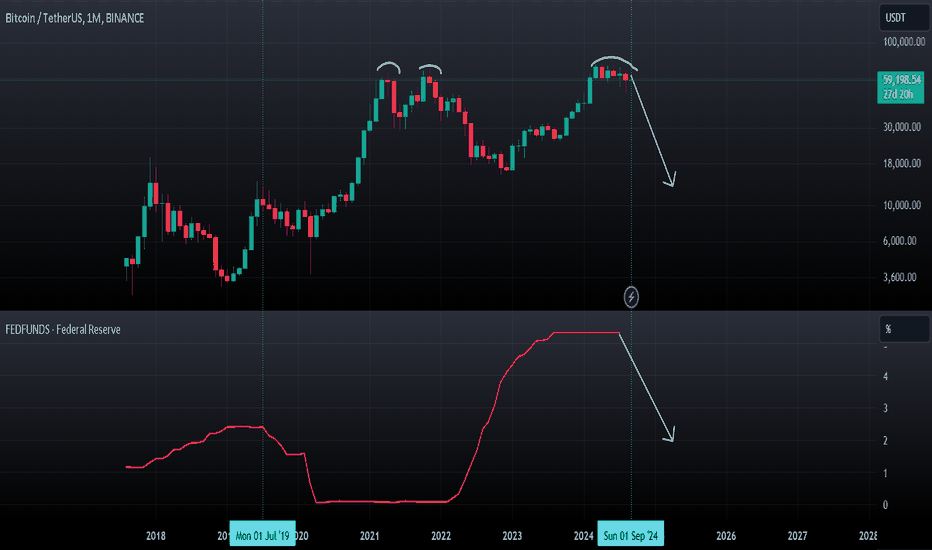Click the 2021 year label on time axis
The image size is (932, 550).
369,536
